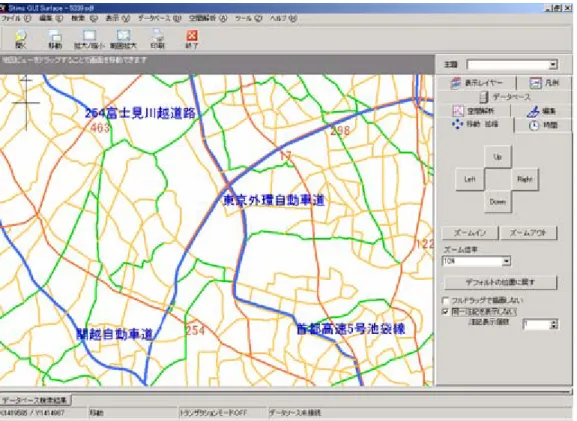Click the 首都高速5号池袋線 map label

pos(351,329)
